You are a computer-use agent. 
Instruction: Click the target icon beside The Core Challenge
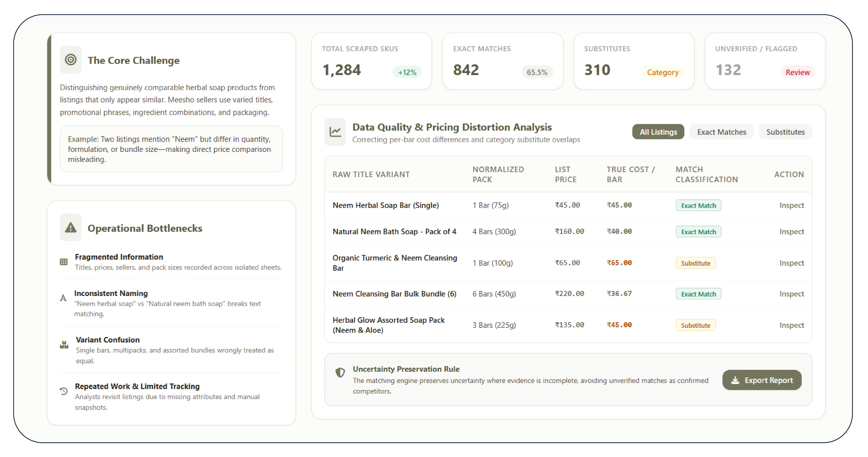[71, 60]
